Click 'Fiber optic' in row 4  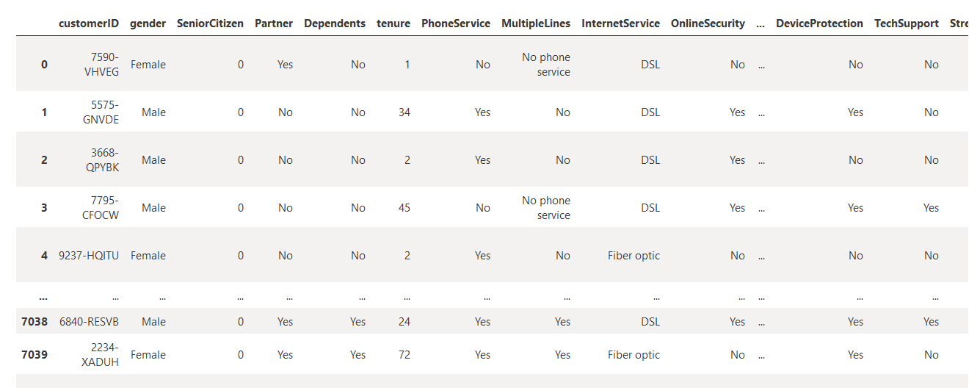(x=634, y=256)
